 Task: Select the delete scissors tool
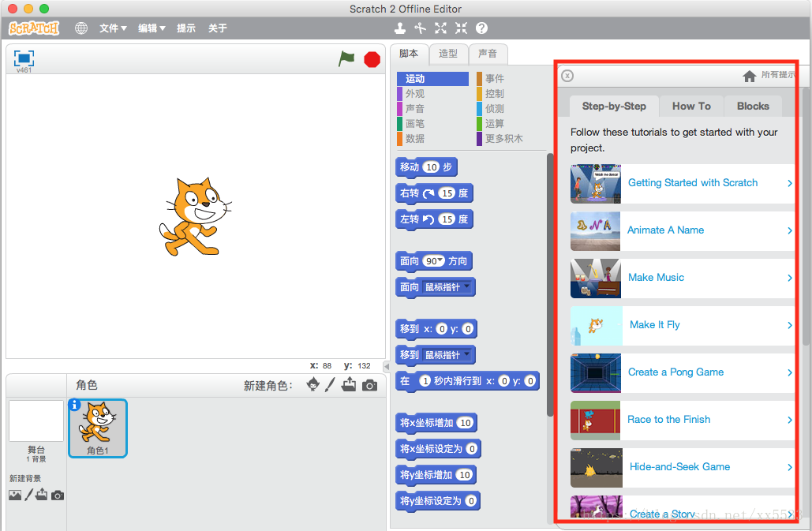tap(420, 28)
